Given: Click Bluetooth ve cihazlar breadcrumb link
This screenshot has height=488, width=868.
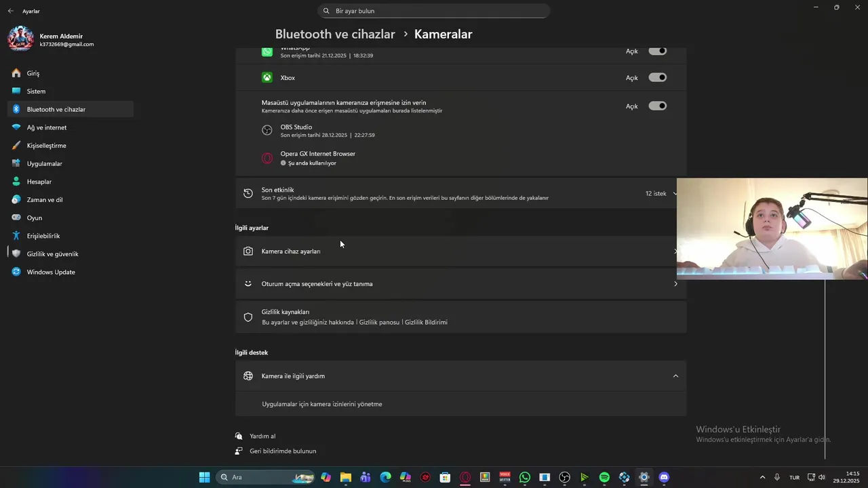Looking at the screenshot, I should pyautogui.click(x=335, y=34).
